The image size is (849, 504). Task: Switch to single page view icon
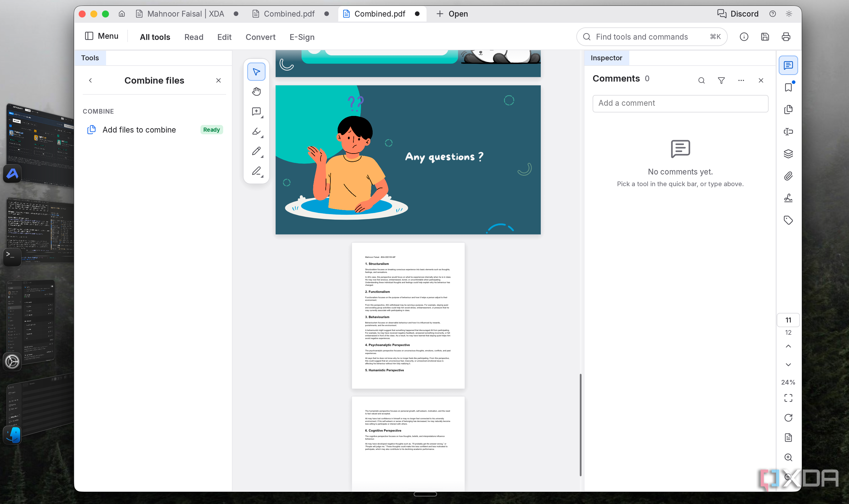[x=788, y=438]
